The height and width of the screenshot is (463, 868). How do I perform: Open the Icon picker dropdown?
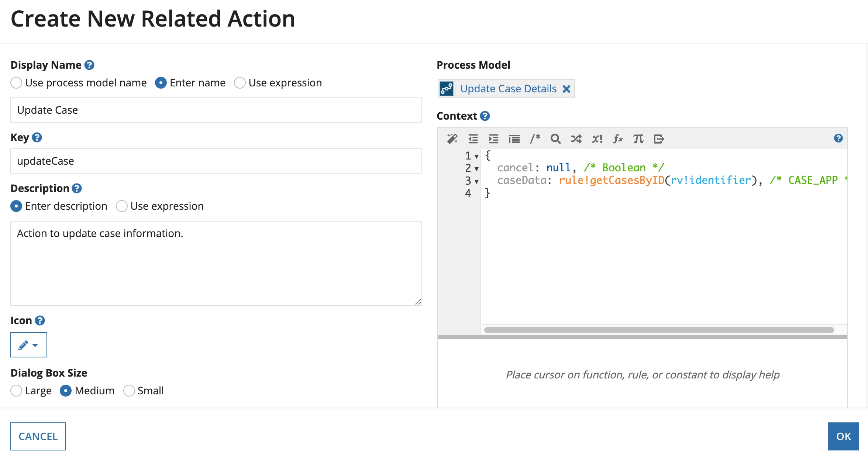29,345
